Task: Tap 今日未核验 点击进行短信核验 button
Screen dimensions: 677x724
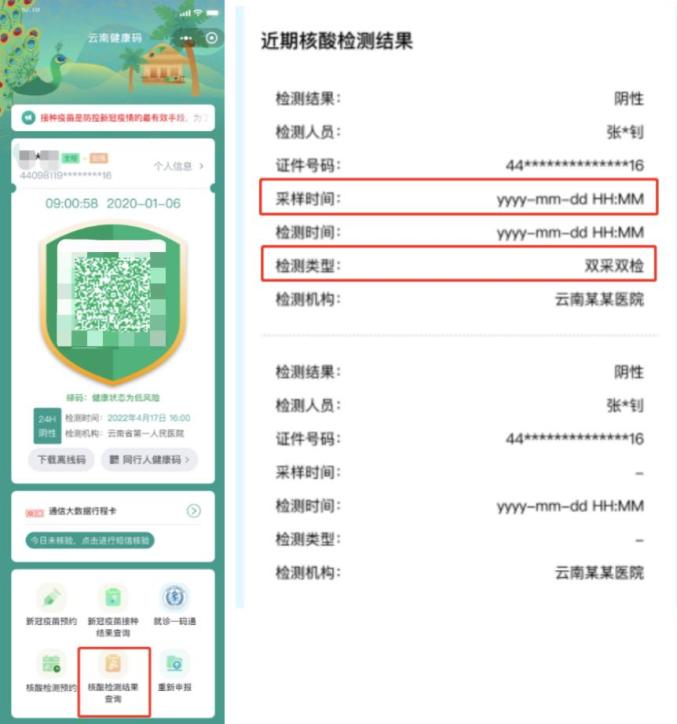Action: coord(90,540)
